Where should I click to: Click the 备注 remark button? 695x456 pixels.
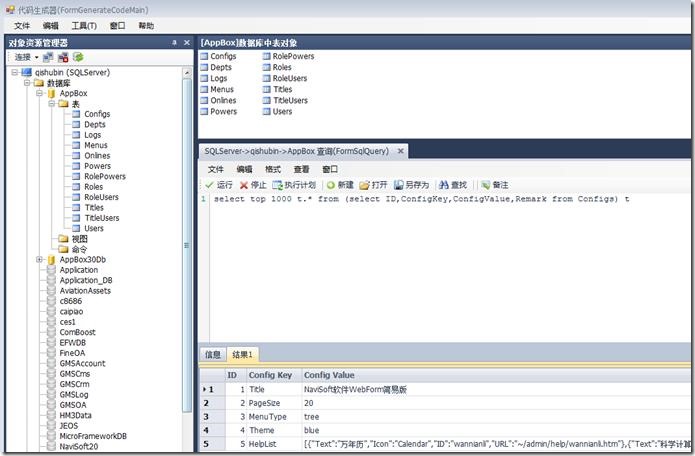(x=495, y=185)
